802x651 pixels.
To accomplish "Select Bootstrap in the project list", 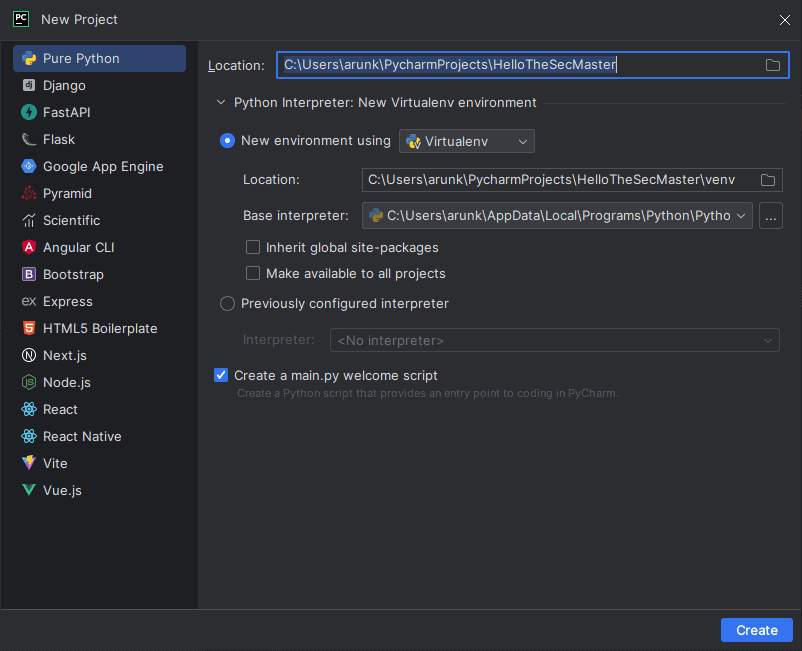I will [x=99, y=275].
